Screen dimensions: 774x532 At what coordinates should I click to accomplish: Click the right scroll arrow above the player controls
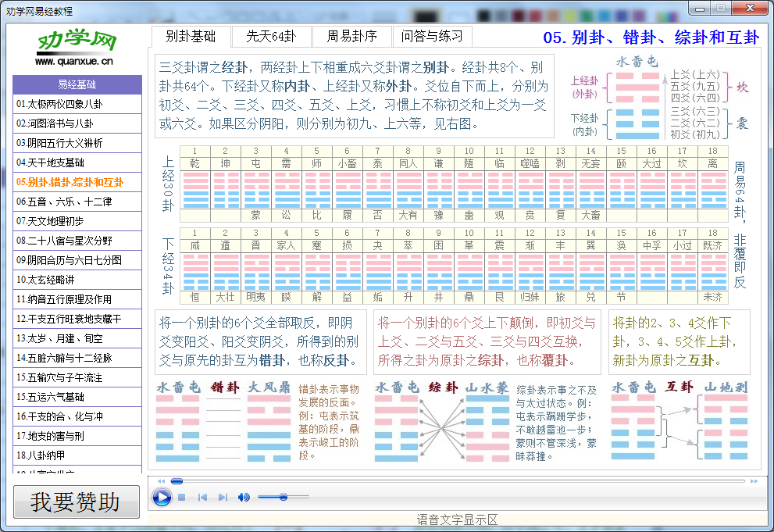point(754,481)
